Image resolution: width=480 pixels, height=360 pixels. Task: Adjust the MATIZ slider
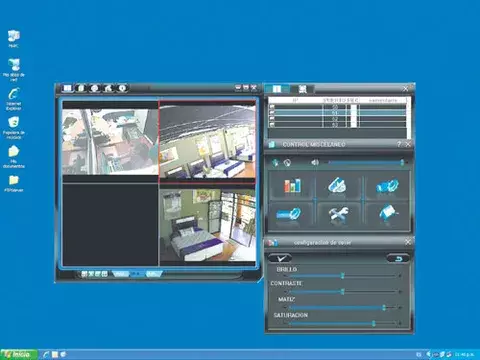click(x=343, y=307)
